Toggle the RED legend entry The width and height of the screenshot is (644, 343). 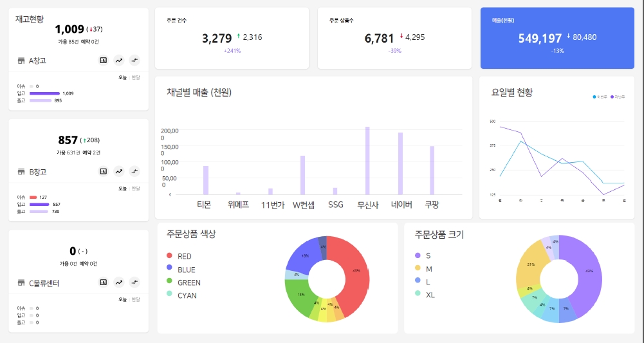coord(179,256)
